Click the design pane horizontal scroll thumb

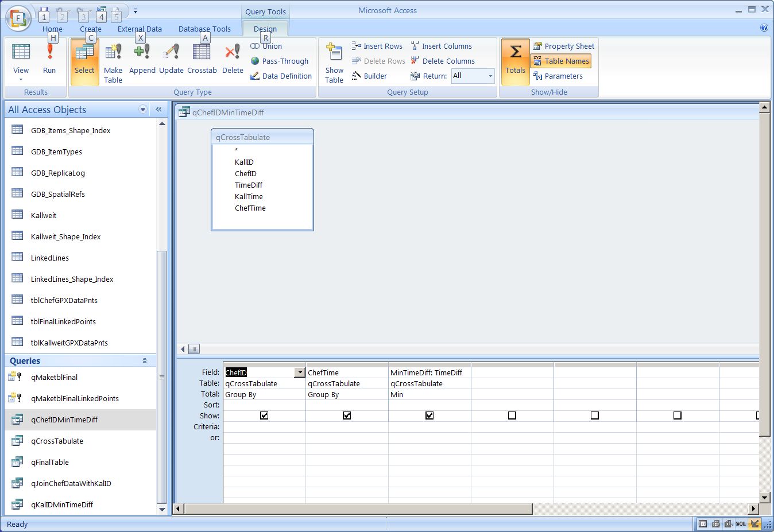click(194, 349)
